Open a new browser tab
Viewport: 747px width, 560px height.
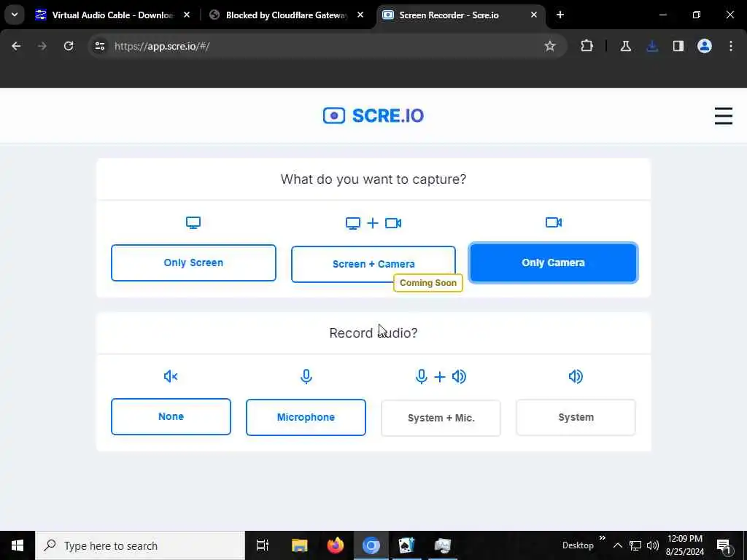click(560, 15)
